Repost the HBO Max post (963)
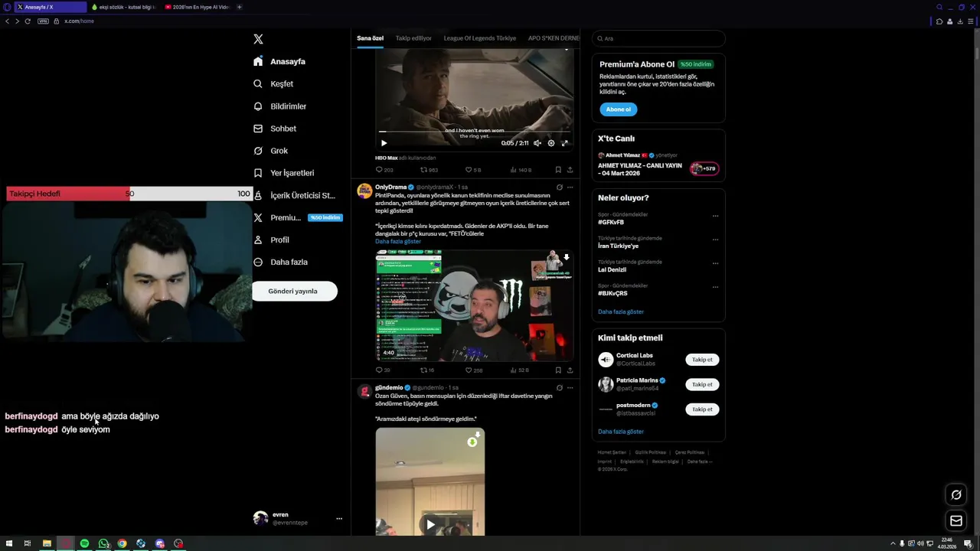Image resolution: width=980 pixels, height=551 pixels. pos(429,170)
